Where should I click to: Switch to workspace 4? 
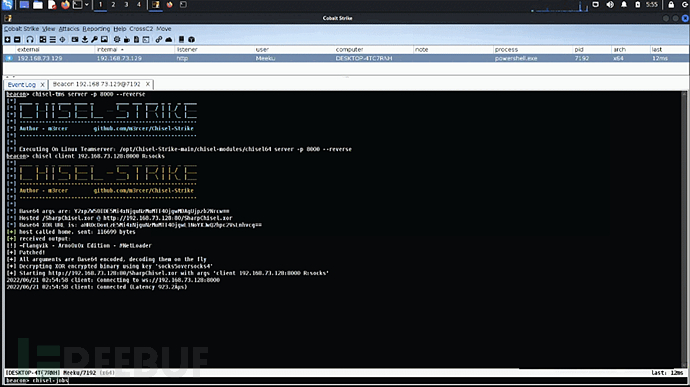139,5
